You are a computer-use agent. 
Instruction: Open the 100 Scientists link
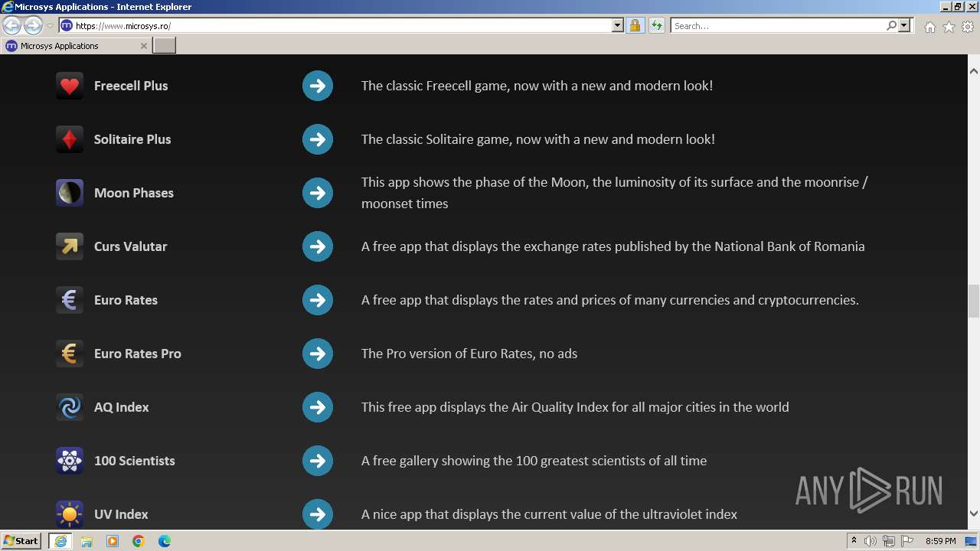(x=135, y=461)
